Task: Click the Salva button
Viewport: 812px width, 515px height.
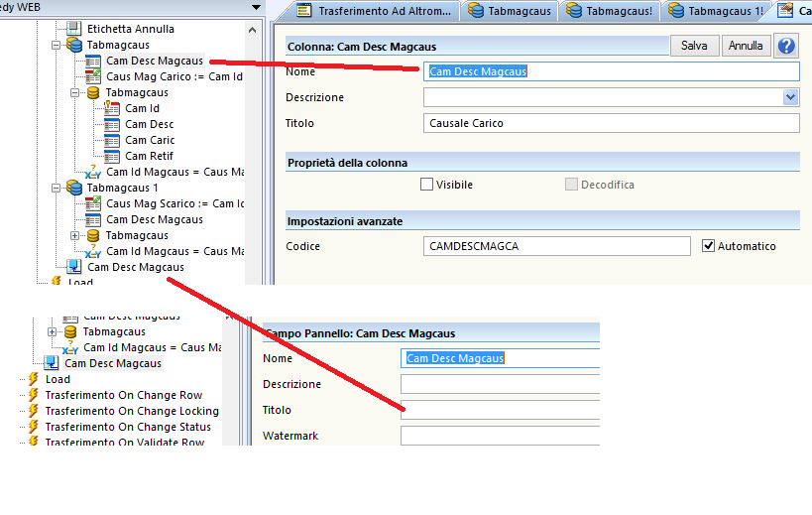Action: 694,46
